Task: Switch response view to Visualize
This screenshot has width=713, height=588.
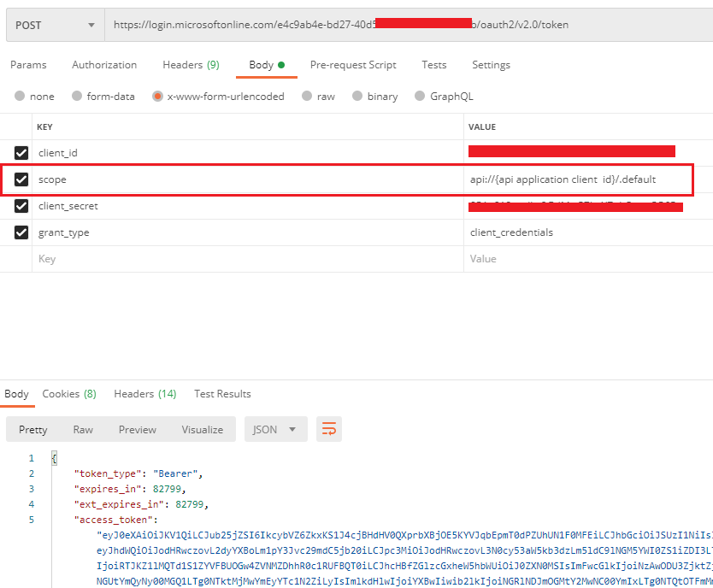Action: (x=203, y=429)
